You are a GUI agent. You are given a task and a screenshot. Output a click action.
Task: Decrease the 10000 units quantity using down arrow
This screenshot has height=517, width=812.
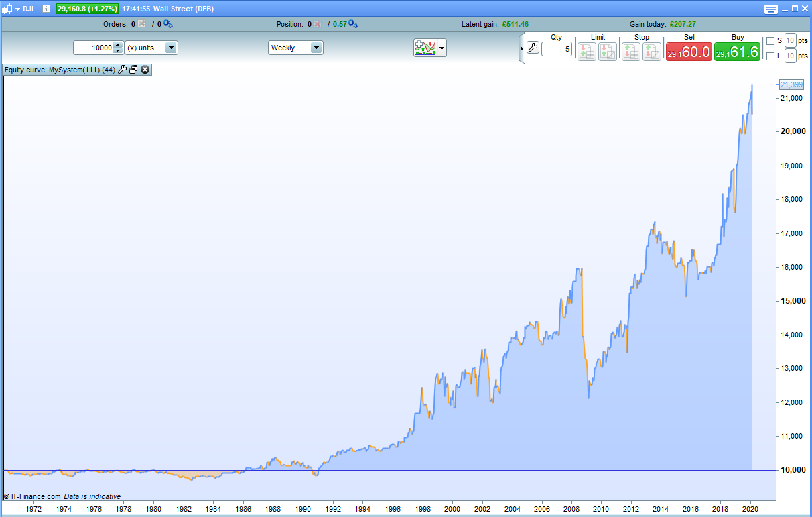(118, 51)
